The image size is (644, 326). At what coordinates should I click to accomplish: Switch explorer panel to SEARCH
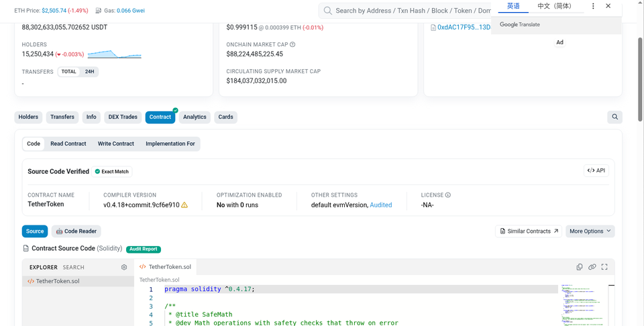(x=74, y=267)
